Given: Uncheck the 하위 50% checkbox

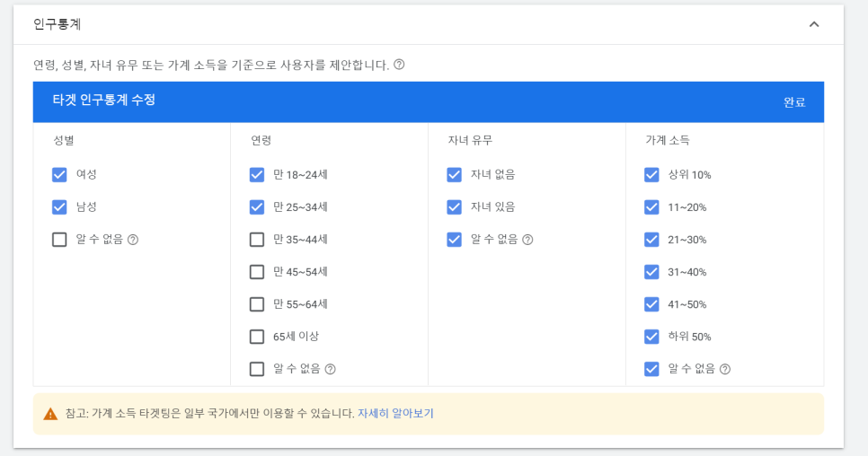Looking at the screenshot, I should (x=651, y=337).
